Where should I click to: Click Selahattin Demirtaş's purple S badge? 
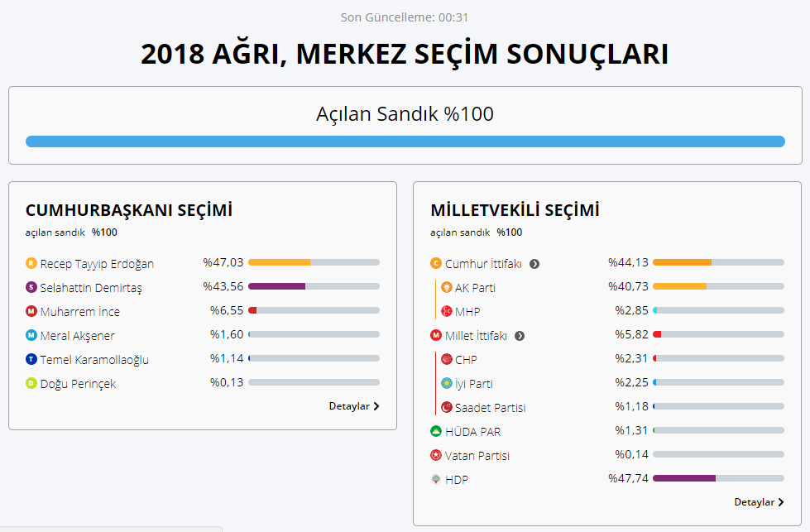coord(31,288)
